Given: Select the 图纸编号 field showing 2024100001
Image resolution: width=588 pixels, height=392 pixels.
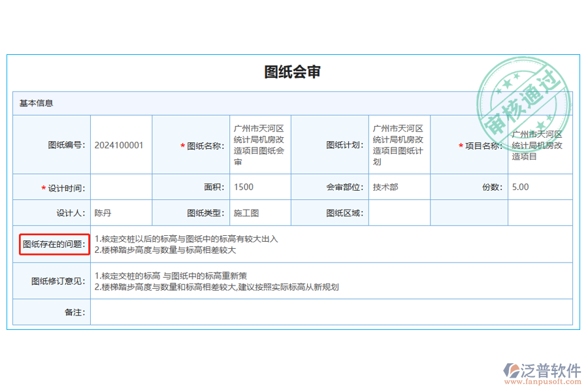Looking at the screenshot, I should (120, 145).
